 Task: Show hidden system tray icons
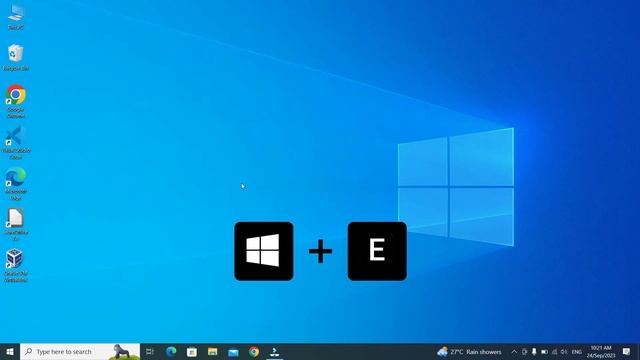pyautogui.click(x=514, y=351)
